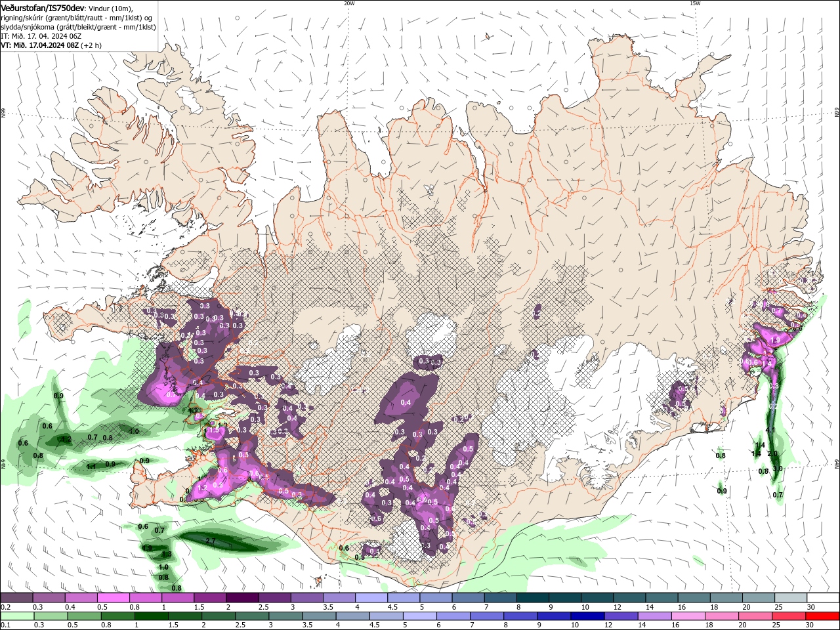Click the 4.1 precipitation value off east coast
The height and width of the screenshot is (630, 840).
(x=770, y=430)
